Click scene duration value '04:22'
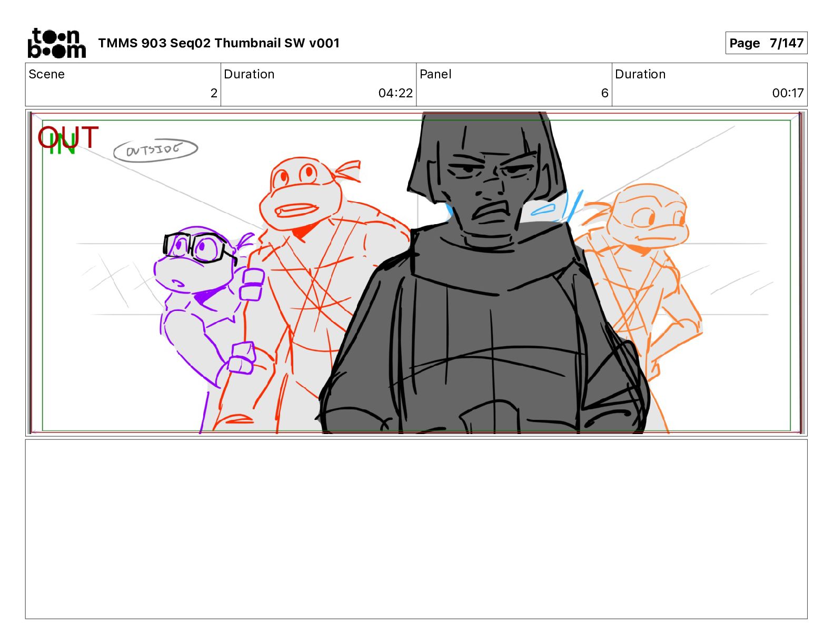The height and width of the screenshot is (644, 834). (395, 93)
